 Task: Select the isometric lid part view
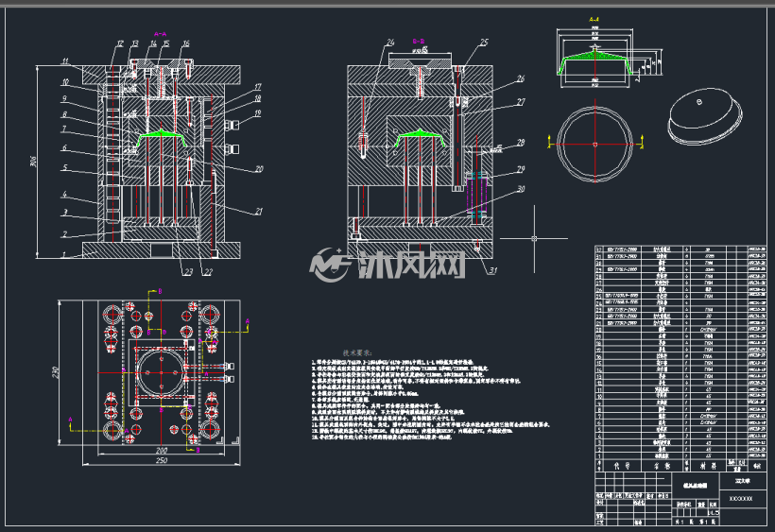click(705, 116)
